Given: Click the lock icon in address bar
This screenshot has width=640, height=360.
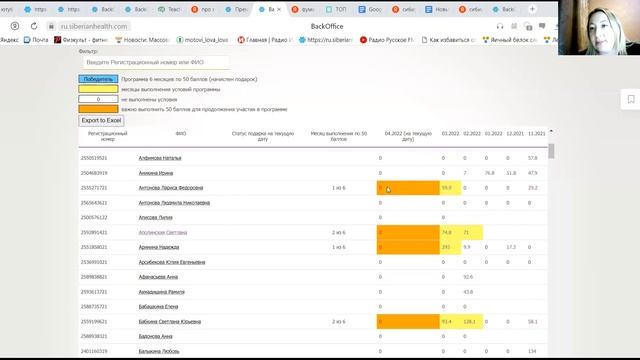Looking at the screenshot, I should [51, 26].
